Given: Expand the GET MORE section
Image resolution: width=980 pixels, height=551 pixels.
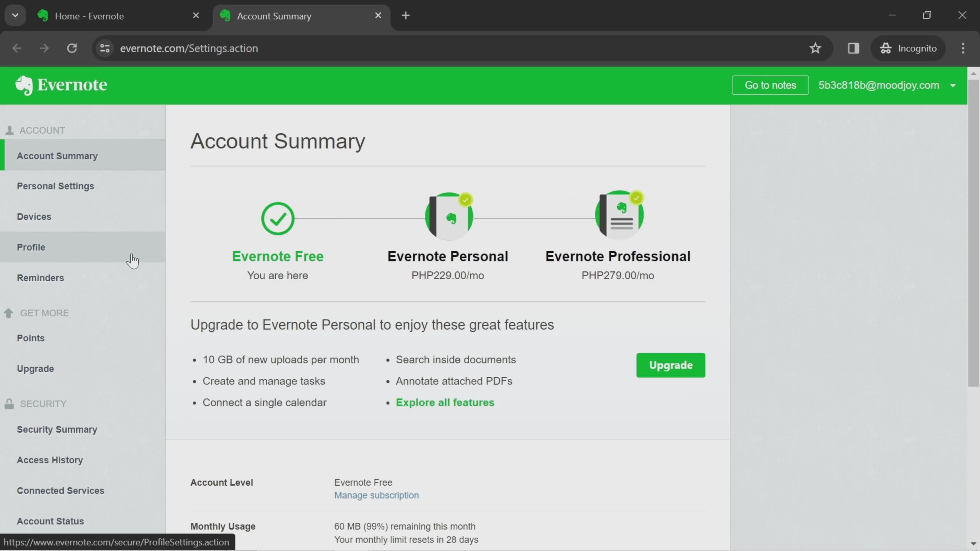Looking at the screenshot, I should [x=44, y=312].
